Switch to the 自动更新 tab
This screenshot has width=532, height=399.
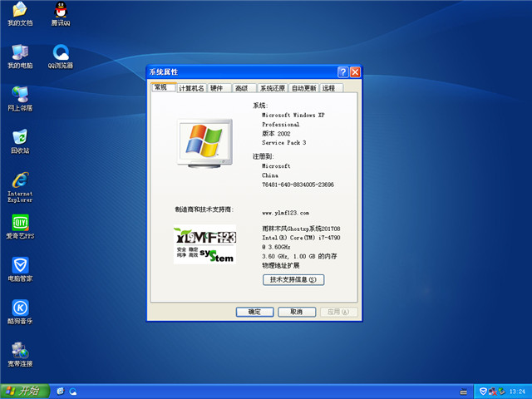(x=304, y=88)
